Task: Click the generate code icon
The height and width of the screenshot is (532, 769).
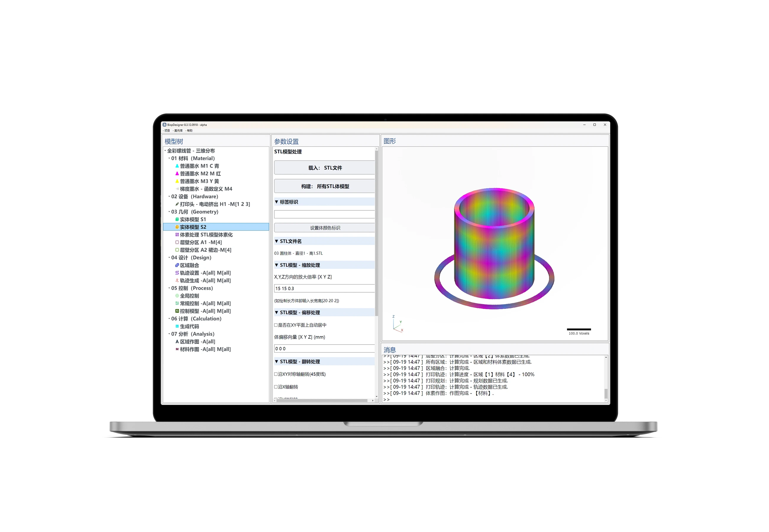Action: click(177, 327)
